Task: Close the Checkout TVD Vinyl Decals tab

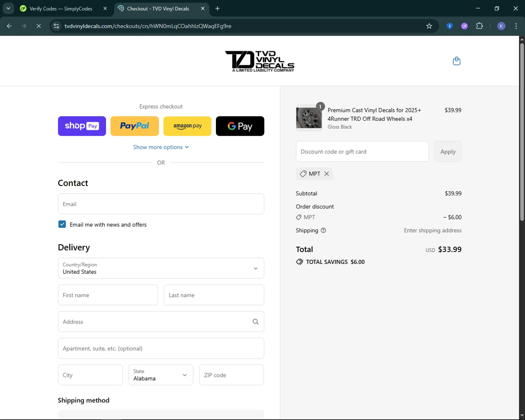Action: tap(203, 8)
